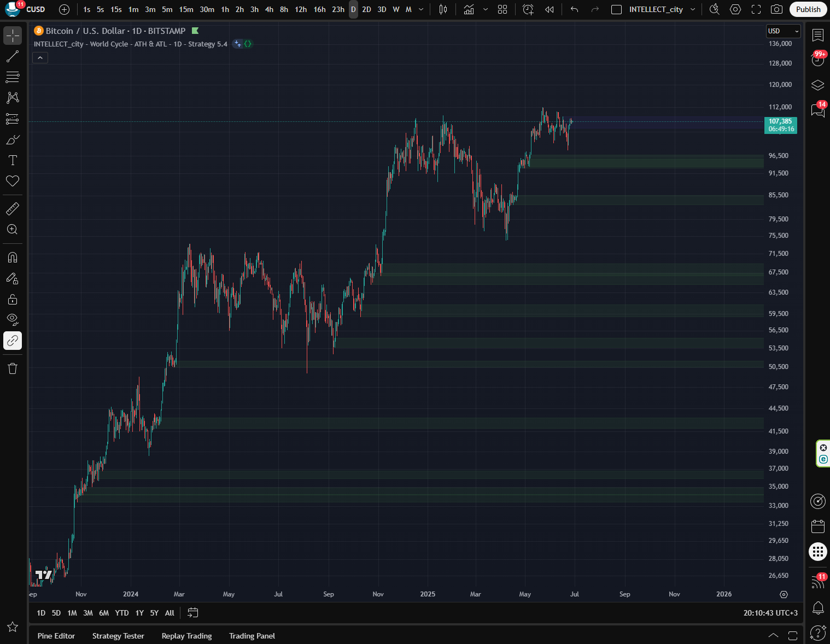830x644 pixels.
Task: Toggle magnet mode for drawings
Action: click(x=13, y=257)
